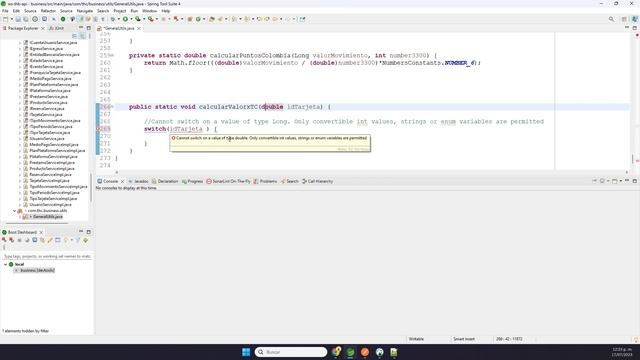Toggle Link with Editor in Package Explorer
Image resolution: width=640 pixels, height=360 pixels.
[82, 36]
